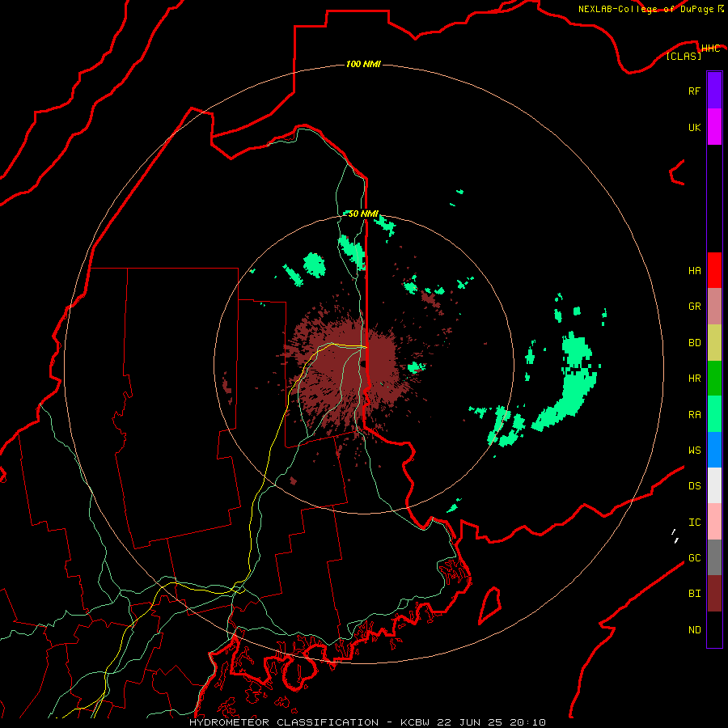The image size is (728, 728).
Task: Click the DS legend label
Action: [694, 486]
